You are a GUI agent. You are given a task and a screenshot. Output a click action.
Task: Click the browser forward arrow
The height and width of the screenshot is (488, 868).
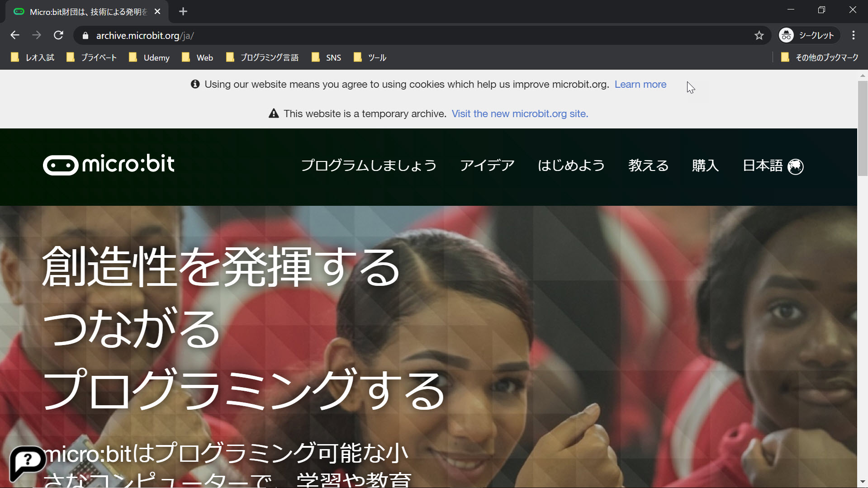tap(37, 35)
